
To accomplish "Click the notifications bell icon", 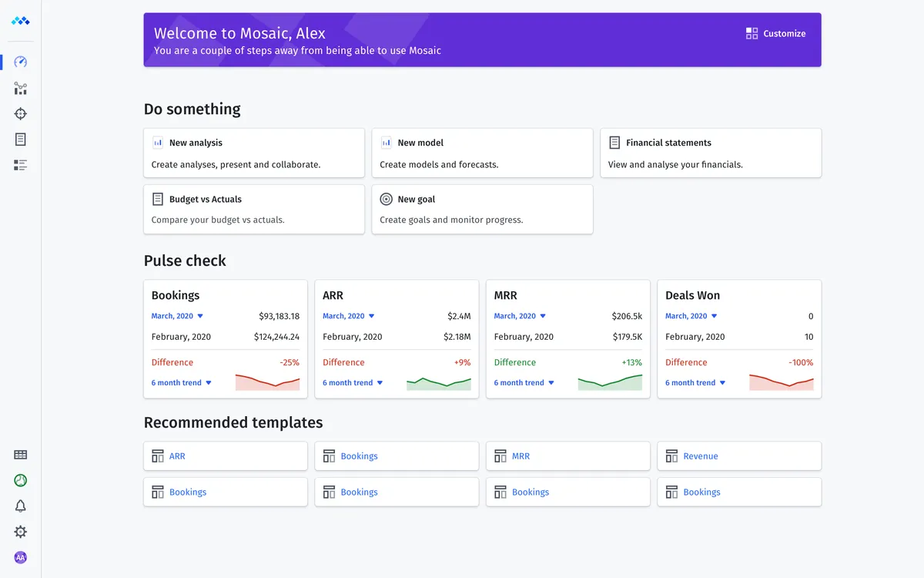I will 21,506.
